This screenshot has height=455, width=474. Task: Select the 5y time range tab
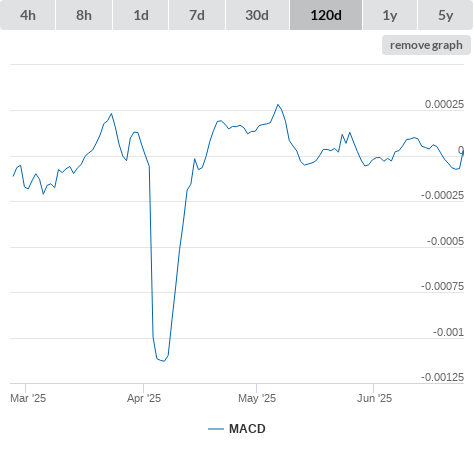[446, 15]
